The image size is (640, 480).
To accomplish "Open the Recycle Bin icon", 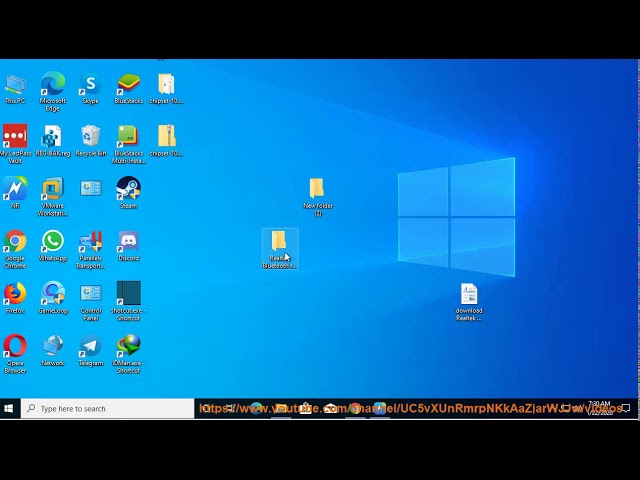I will click(x=91, y=141).
